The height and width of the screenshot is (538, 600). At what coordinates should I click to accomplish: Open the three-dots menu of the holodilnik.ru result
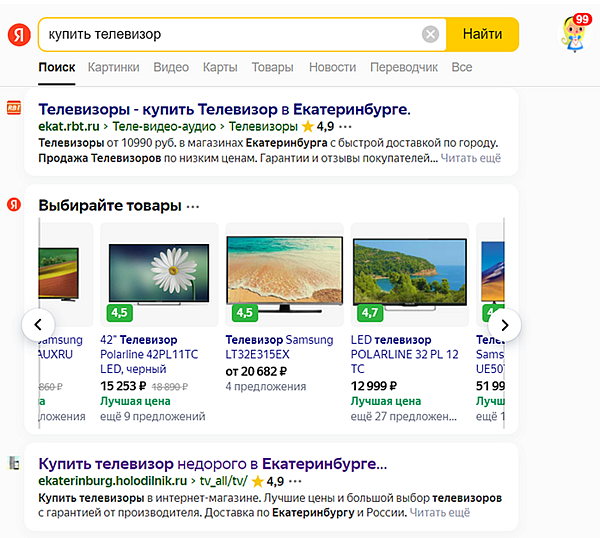point(295,481)
